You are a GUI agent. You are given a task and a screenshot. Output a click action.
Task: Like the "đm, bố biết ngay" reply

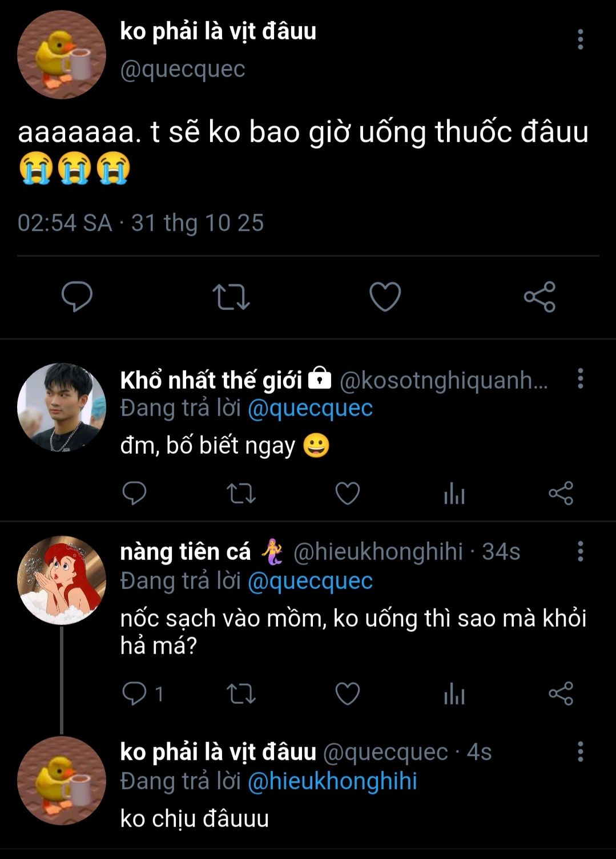347,494
